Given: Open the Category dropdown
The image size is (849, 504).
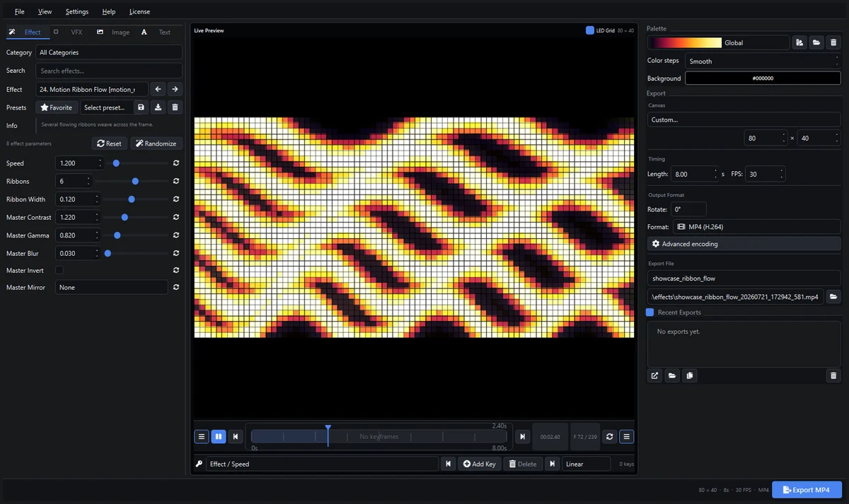Looking at the screenshot, I should [x=109, y=52].
